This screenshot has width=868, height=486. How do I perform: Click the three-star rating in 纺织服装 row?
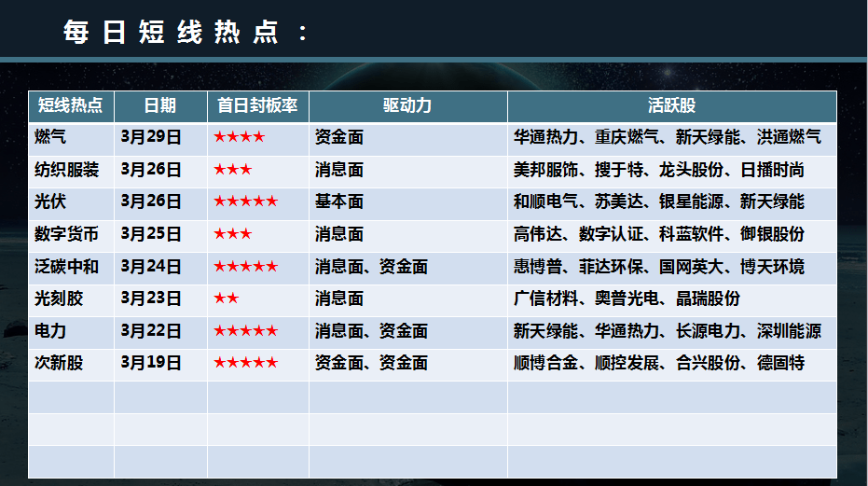232,170
